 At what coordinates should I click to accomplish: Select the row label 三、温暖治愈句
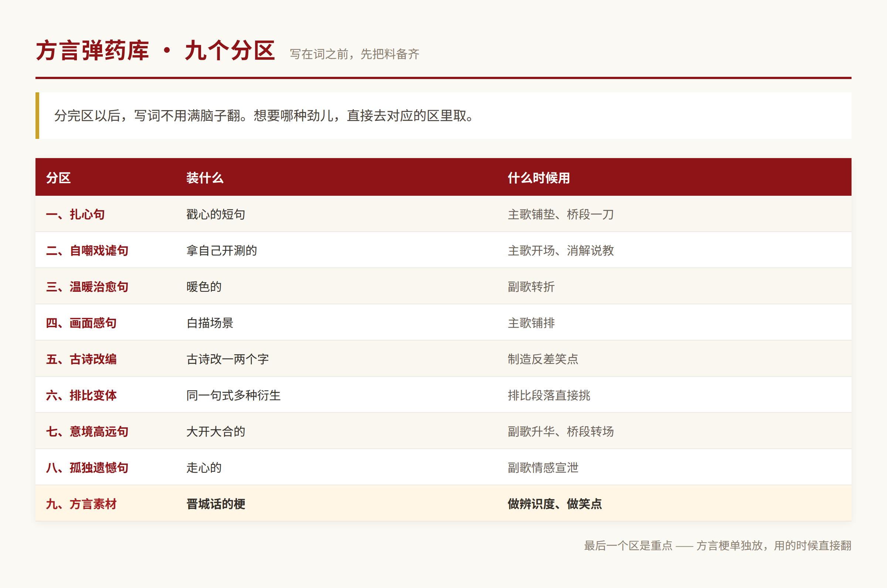pyautogui.click(x=87, y=287)
